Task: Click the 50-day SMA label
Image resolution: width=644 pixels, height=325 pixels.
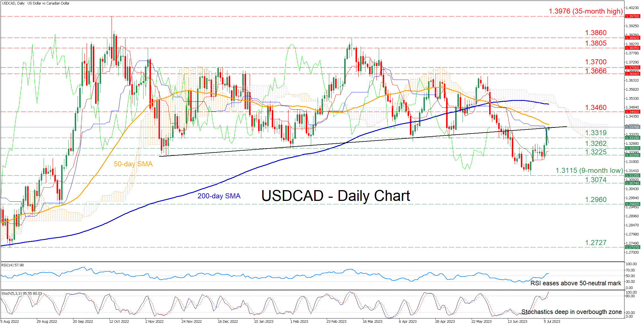Action: (133, 164)
